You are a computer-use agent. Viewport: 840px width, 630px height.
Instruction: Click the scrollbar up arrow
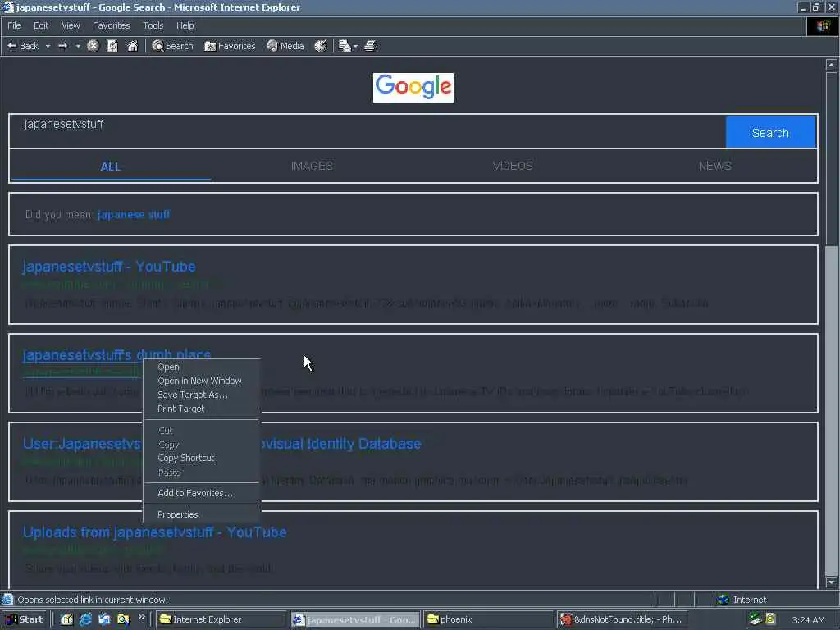(x=831, y=65)
